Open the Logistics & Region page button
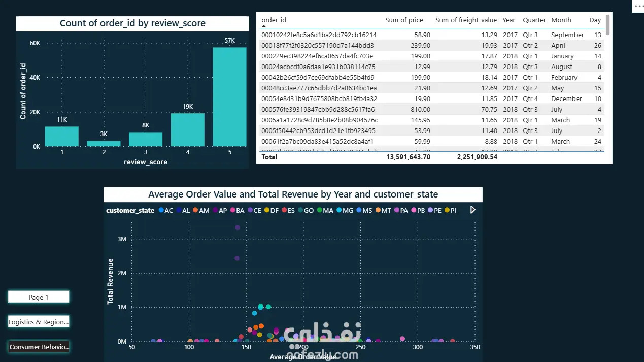This screenshot has height=362, width=644. pos(39,322)
